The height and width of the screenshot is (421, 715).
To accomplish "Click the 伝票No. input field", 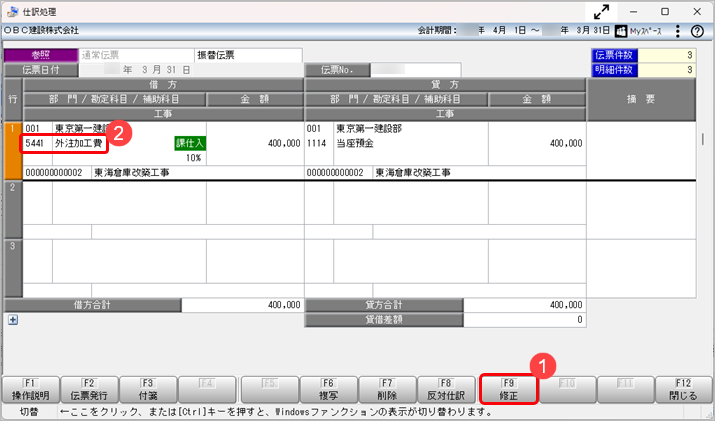I will (415, 70).
